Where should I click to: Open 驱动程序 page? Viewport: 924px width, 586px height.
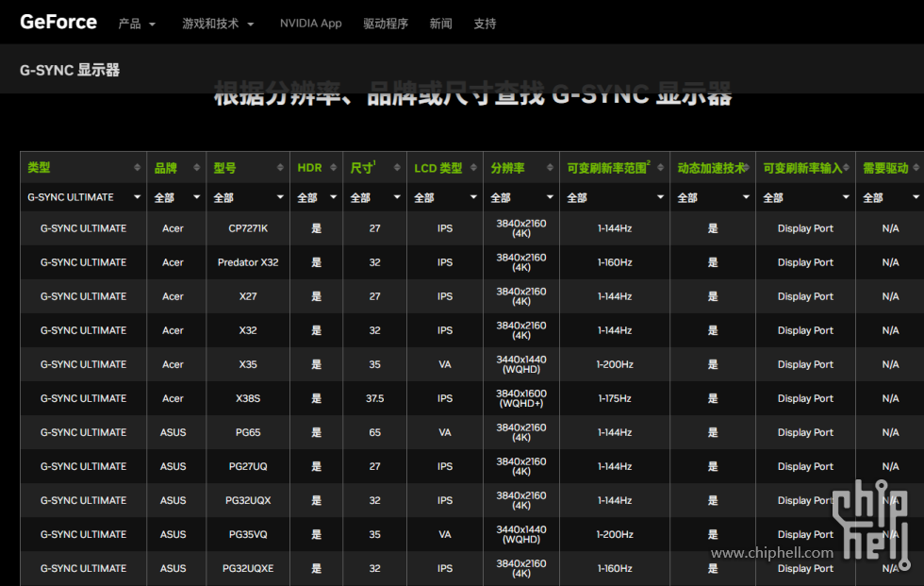pyautogui.click(x=386, y=24)
